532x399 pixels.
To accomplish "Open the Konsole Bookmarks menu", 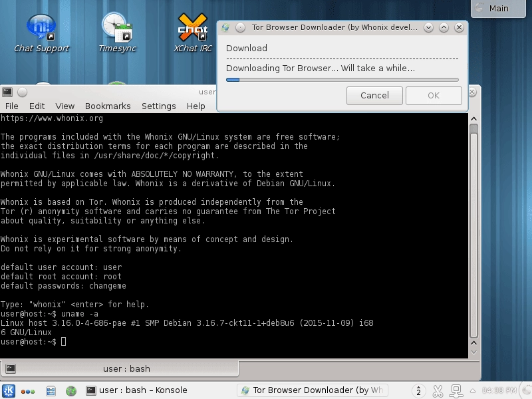I will pyautogui.click(x=108, y=106).
